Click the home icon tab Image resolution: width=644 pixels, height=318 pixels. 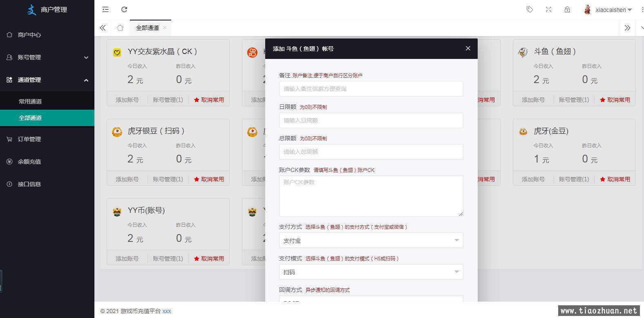coord(120,28)
